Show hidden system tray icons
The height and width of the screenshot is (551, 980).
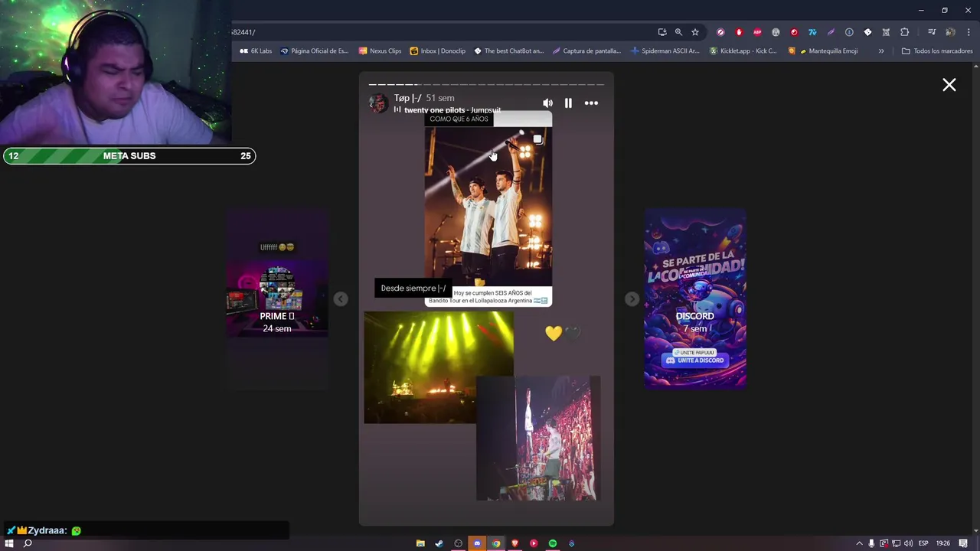[x=859, y=543]
